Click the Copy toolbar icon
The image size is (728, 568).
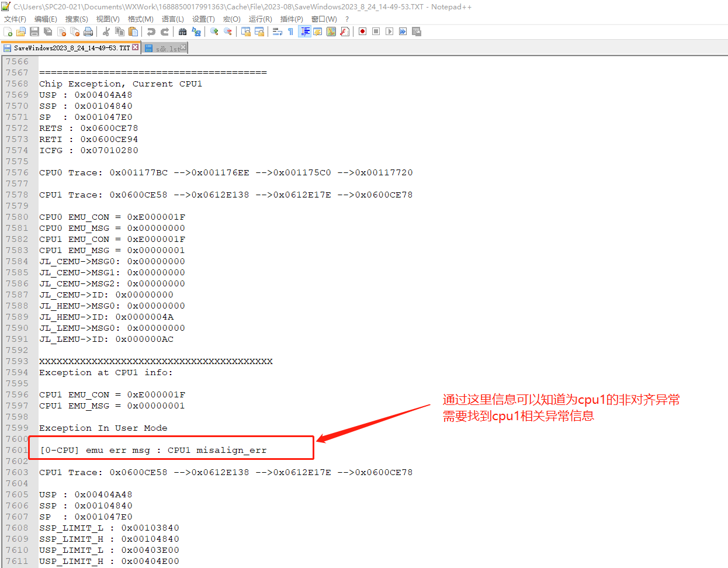[120, 32]
